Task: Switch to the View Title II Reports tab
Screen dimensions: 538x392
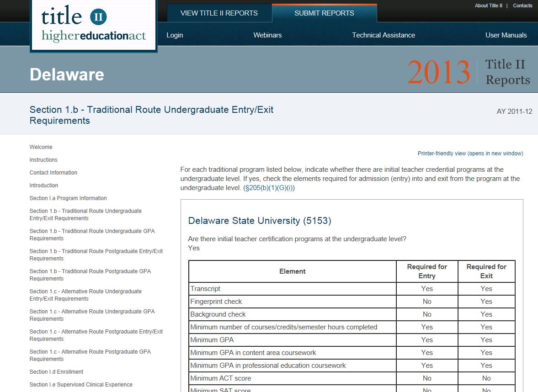Action: [219, 13]
